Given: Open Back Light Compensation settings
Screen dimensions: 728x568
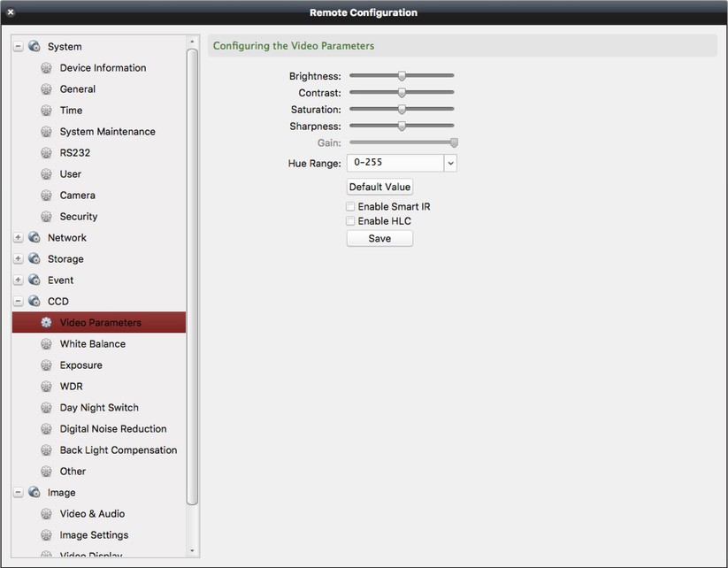Looking at the screenshot, I should [x=117, y=449].
